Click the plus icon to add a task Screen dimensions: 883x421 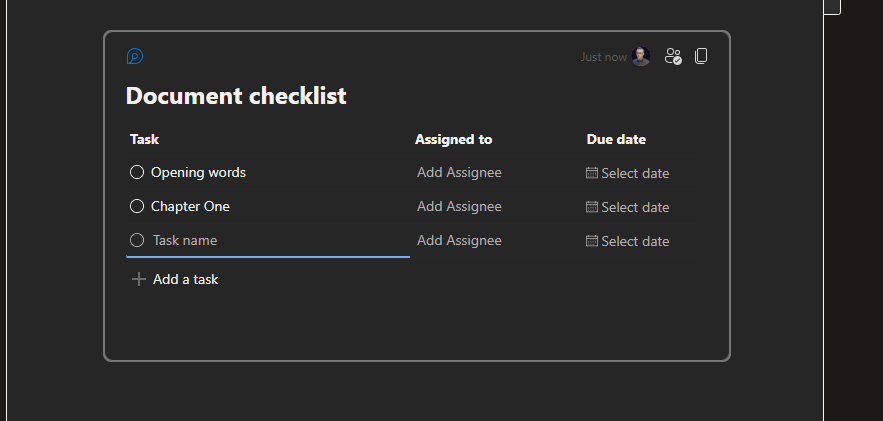(139, 279)
